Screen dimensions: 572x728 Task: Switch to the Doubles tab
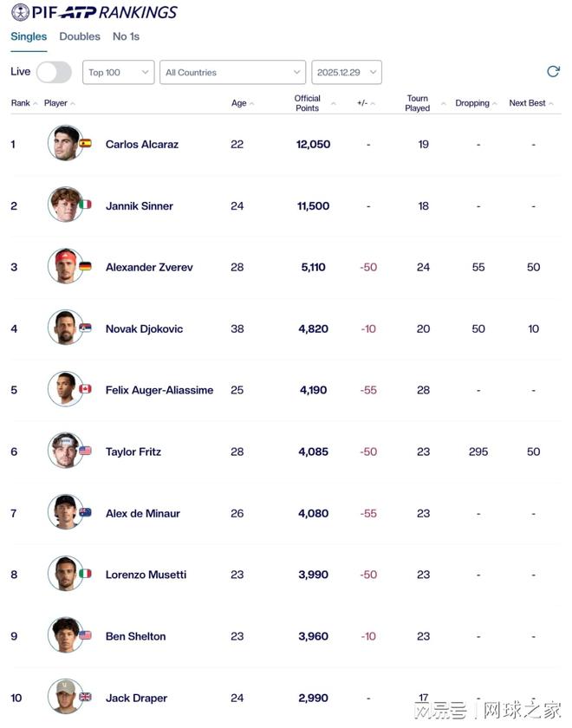coord(80,36)
